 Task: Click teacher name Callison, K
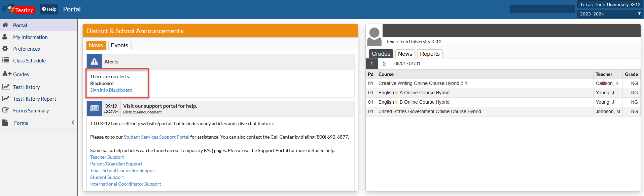click(x=607, y=83)
